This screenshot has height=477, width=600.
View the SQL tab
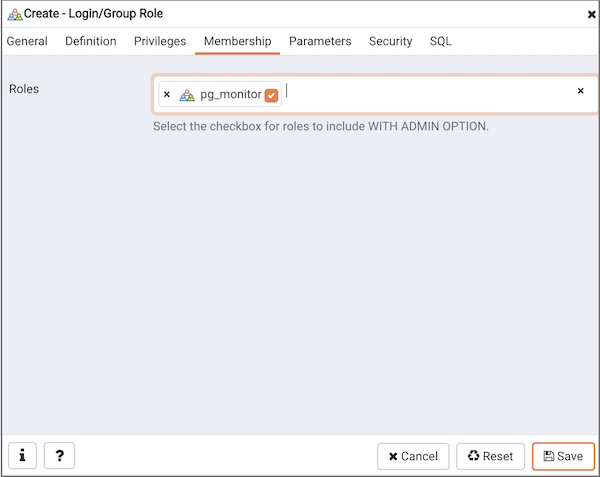tap(440, 41)
